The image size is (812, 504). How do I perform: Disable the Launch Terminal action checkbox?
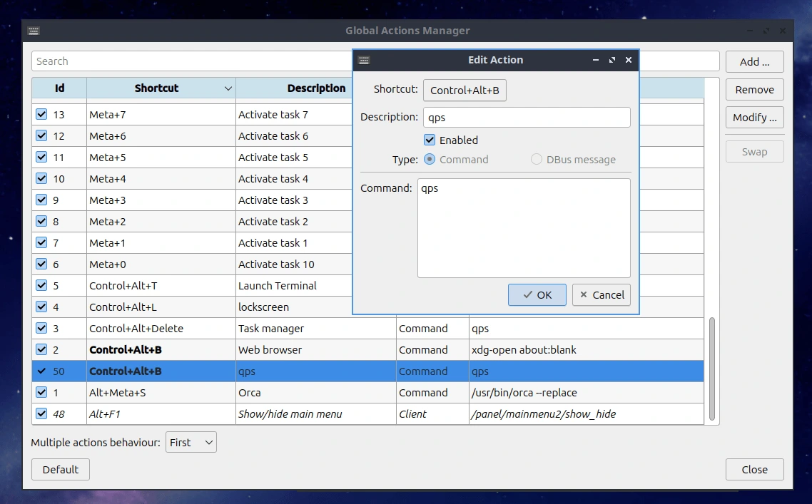[x=41, y=285]
